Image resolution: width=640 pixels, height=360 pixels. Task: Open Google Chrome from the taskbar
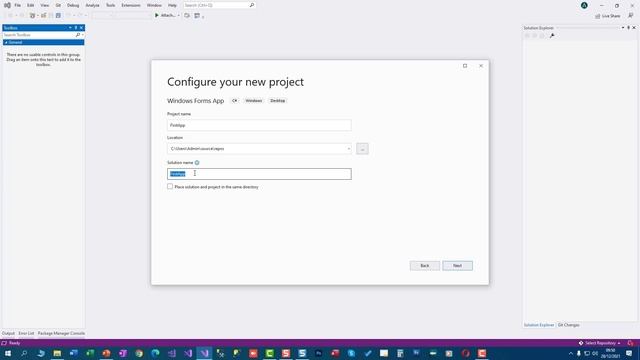point(139,353)
